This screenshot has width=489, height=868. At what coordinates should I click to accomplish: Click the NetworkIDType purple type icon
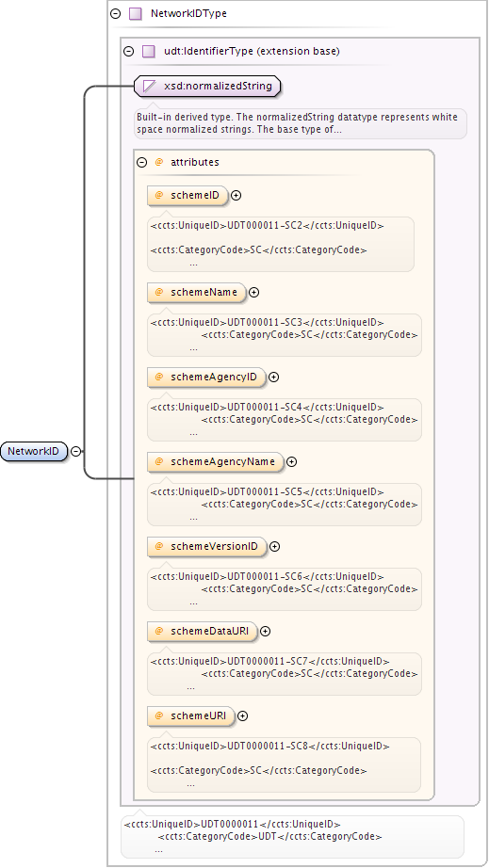pyautogui.click(x=135, y=14)
